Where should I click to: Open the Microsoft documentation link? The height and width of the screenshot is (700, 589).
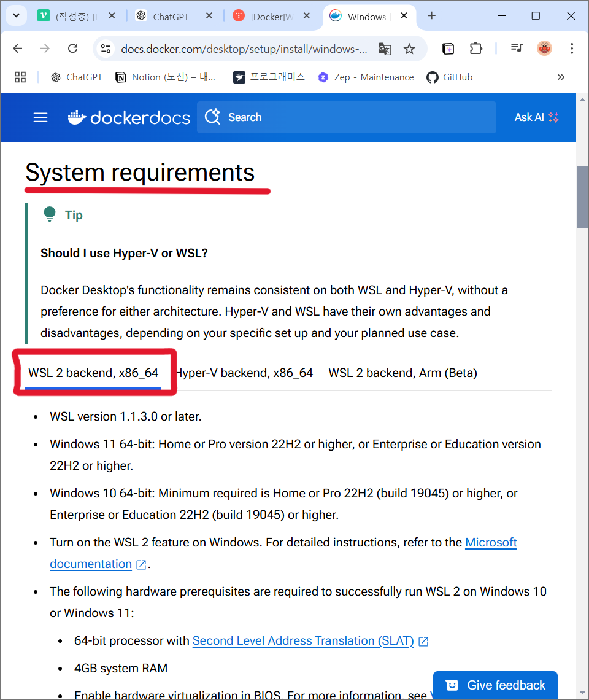point(491,542)
